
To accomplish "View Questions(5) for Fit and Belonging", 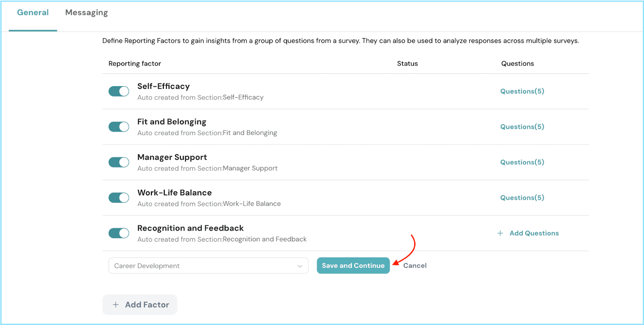I will [522, 127].
